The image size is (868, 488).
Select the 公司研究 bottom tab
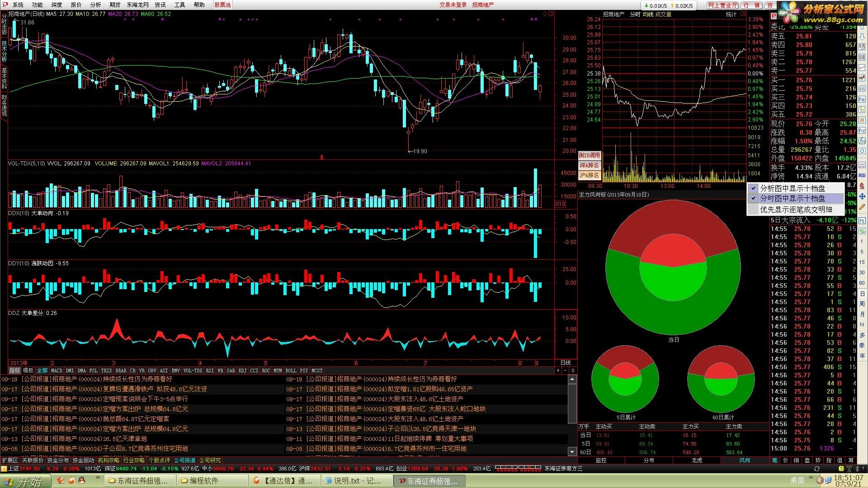(x=210, y=460)
